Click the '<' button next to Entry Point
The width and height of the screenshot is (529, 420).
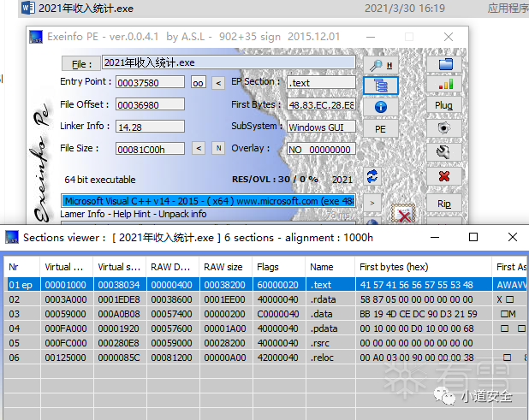[218, 83]
